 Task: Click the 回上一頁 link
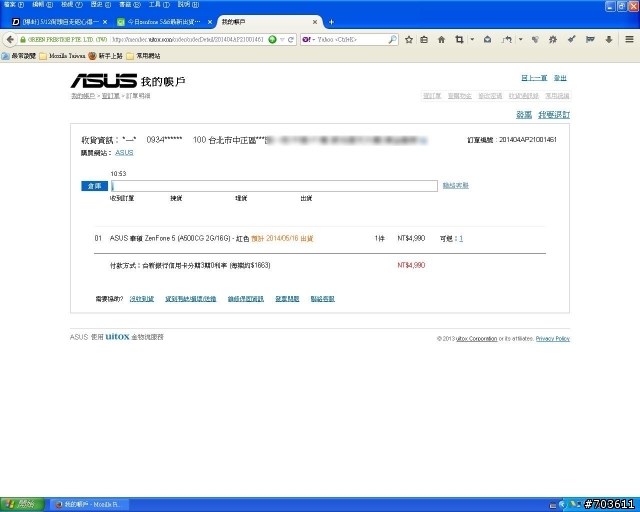click(x=534, y=78)
